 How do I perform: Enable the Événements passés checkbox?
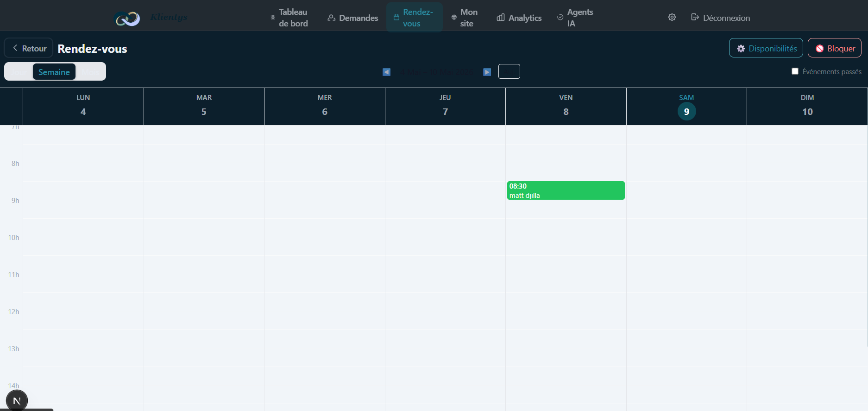(x=795, y=71)
